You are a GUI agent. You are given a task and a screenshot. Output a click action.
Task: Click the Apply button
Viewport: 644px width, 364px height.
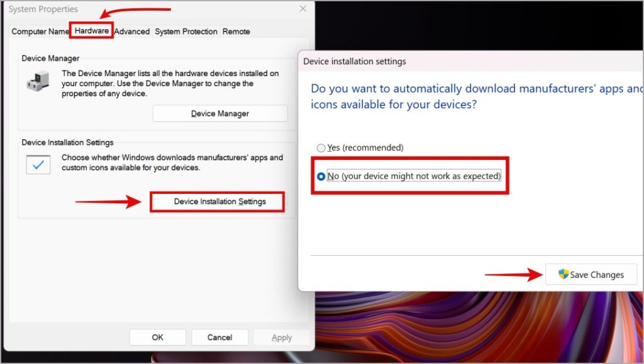click(282, 337)
